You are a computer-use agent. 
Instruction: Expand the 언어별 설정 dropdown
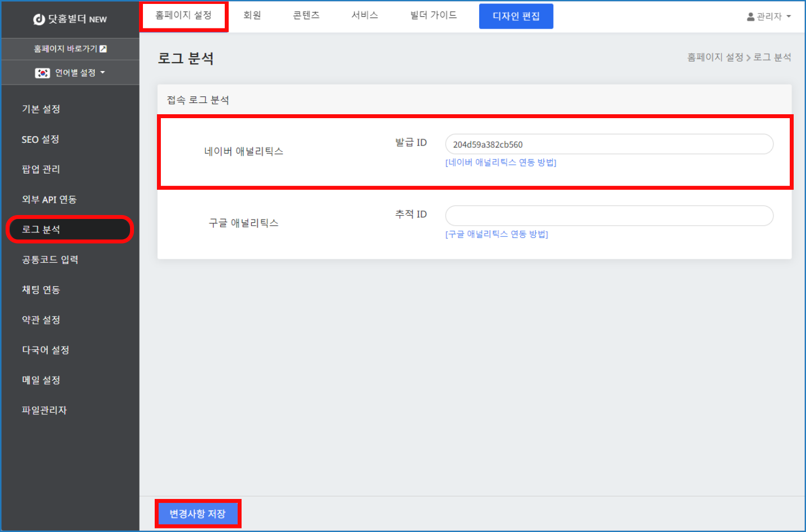tap(103, 73)
